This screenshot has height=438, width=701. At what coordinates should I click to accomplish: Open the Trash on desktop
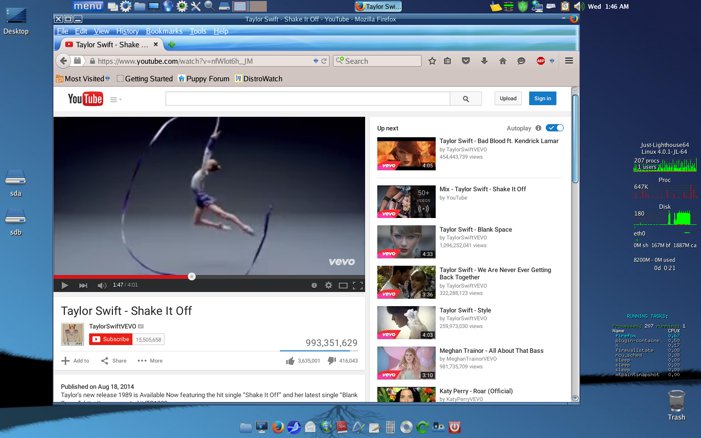click(x=676, y=404)
